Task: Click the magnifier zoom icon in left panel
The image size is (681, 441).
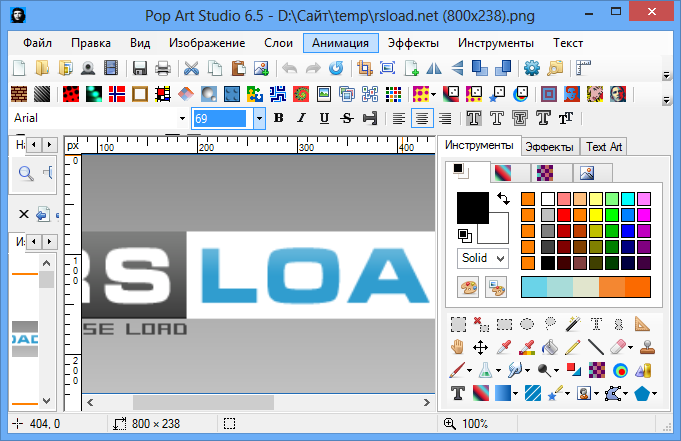Action: [x=26, y=173]
